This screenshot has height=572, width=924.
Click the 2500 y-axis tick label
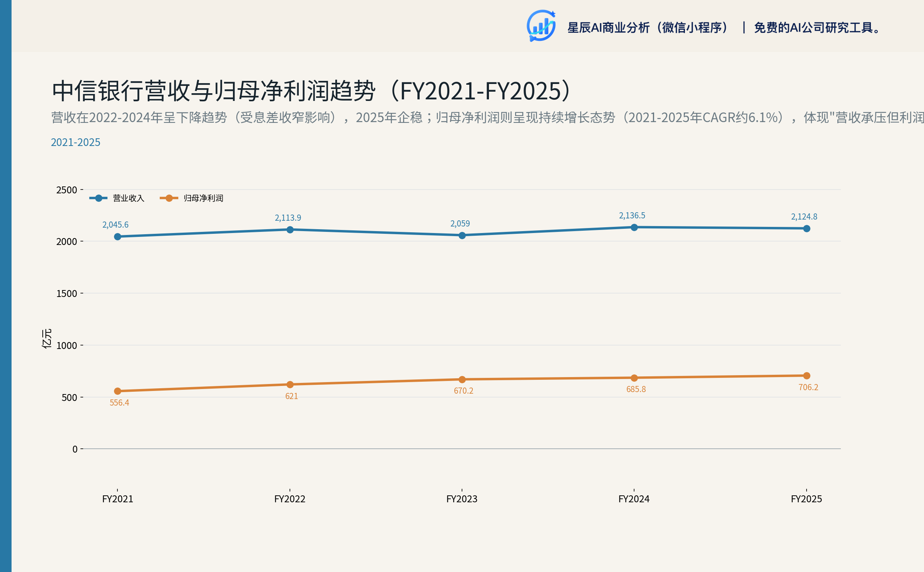[x=67, y=190]
